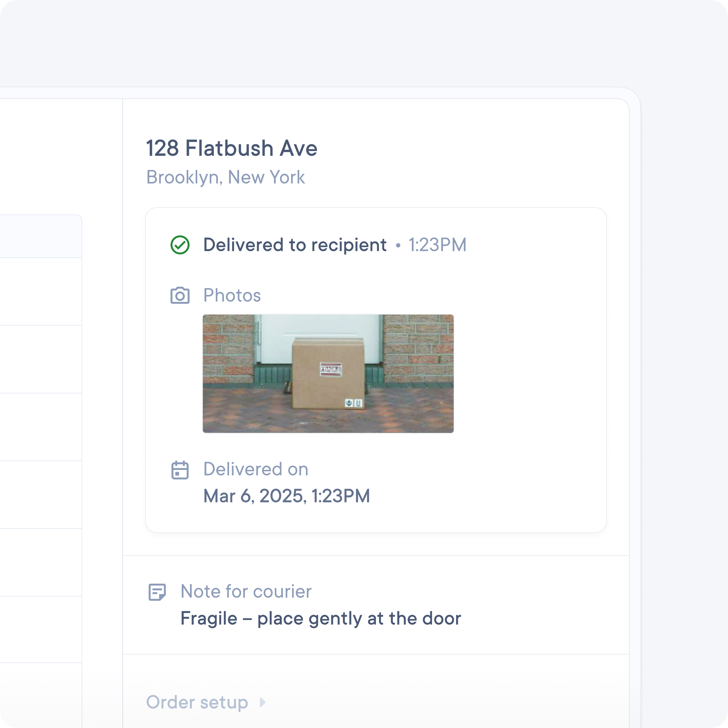Open the Order setup section label

197,702
